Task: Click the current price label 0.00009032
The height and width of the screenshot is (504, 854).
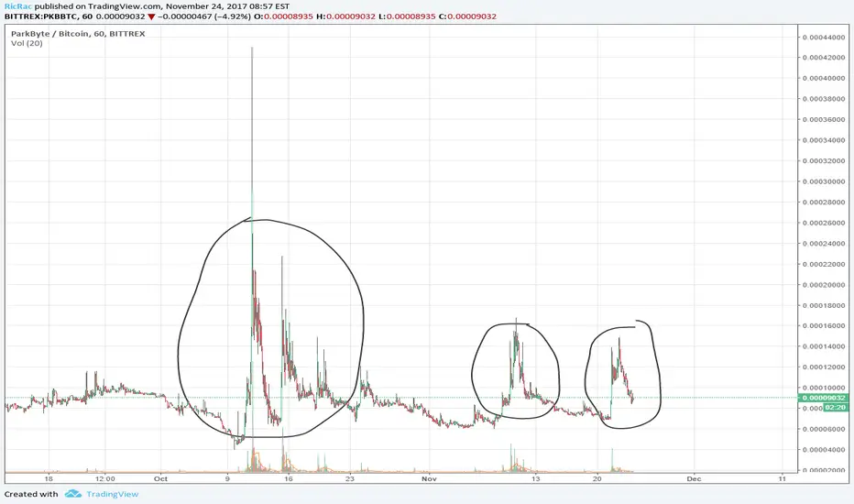Action: [824, 398]
